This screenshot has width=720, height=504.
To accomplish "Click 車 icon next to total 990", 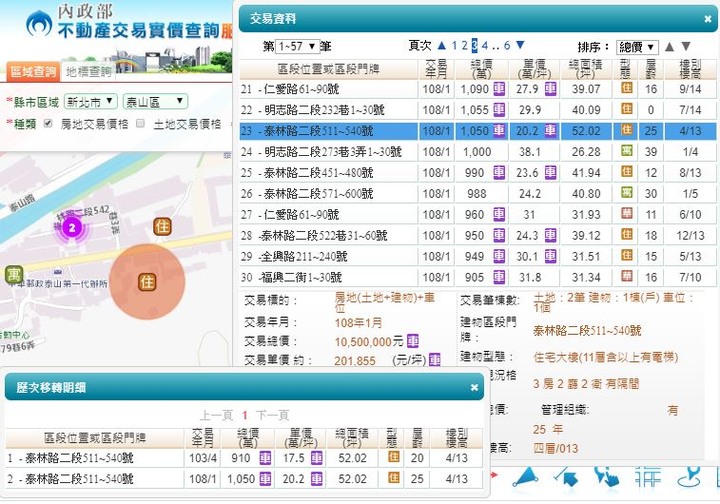I will coord(499,173).
